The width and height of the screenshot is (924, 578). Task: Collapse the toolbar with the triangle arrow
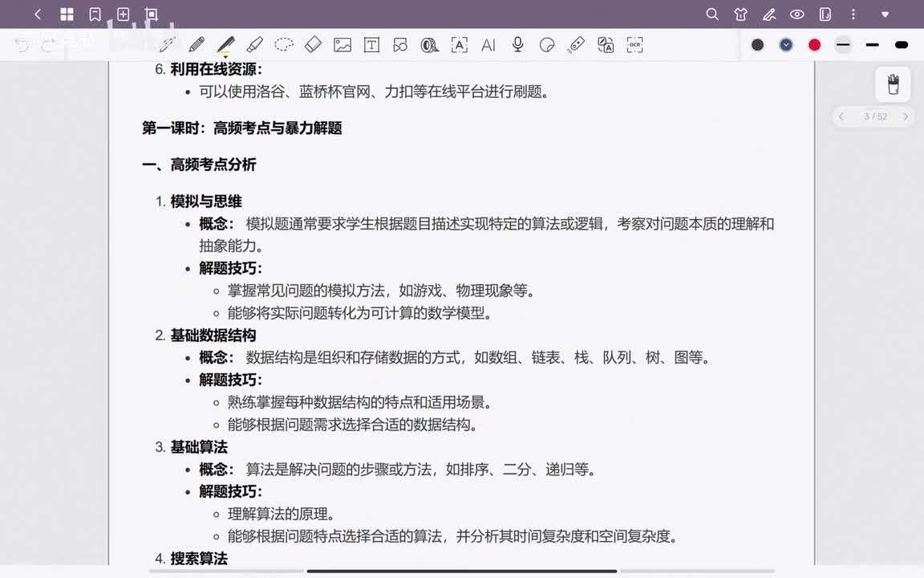click(x=885, y=14)
